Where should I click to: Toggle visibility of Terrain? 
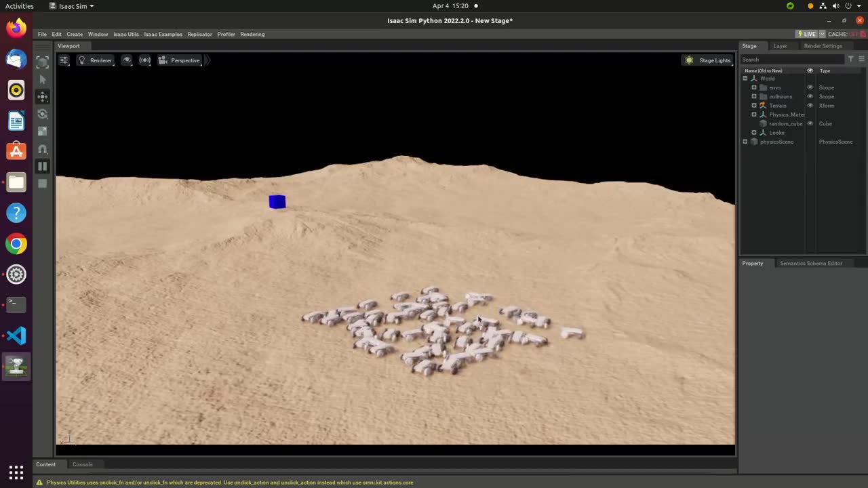tap(810, 106)
